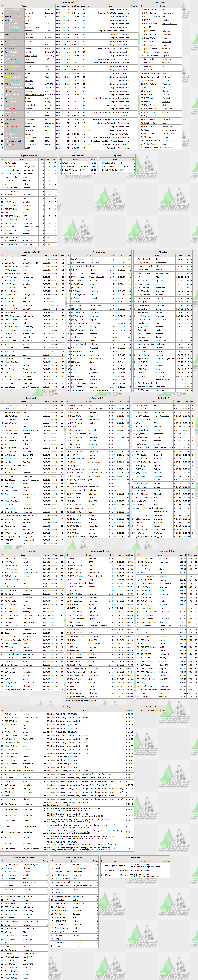Select the 'Blue flags shown' table title
The width and height of the screenshot is (198, 980).
74,857
